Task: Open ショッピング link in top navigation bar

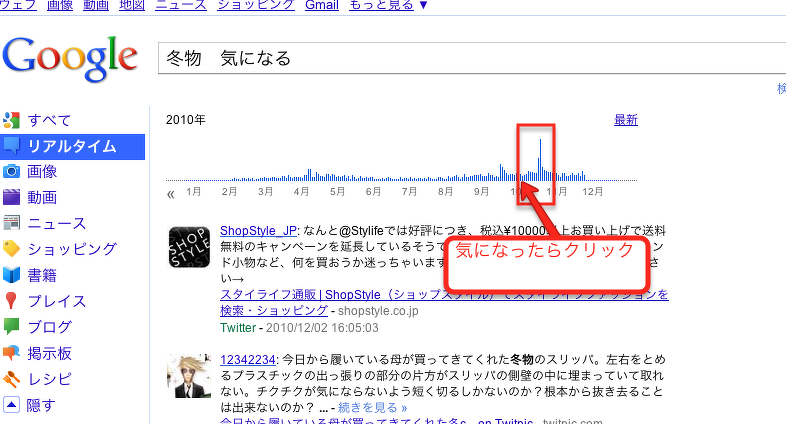Action: (256, 5)
